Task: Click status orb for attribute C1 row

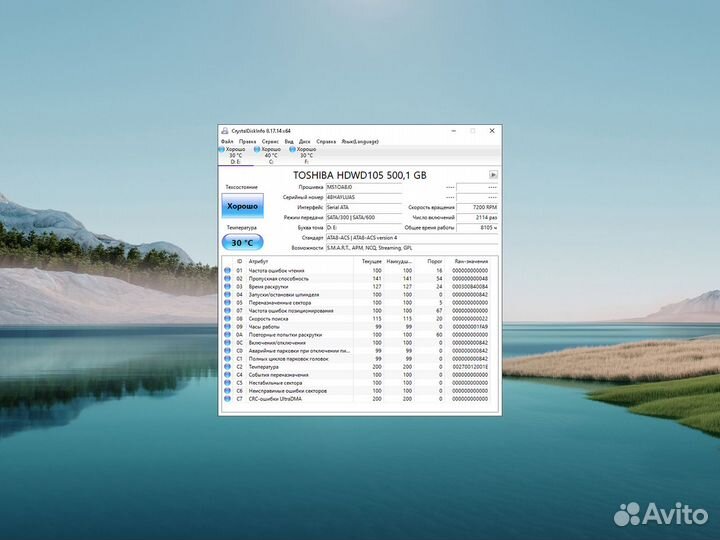Action: click(x=227, y=359)
